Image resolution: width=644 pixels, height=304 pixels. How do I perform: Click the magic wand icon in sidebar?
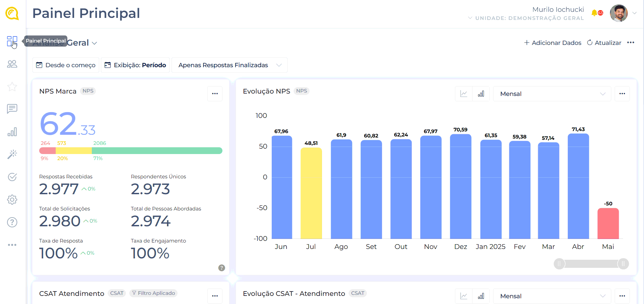pos(12,154)
